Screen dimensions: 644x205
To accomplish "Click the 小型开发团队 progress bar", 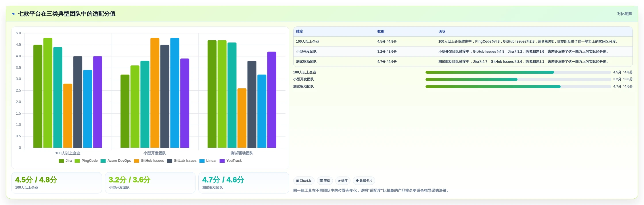I will click(518, 79).
